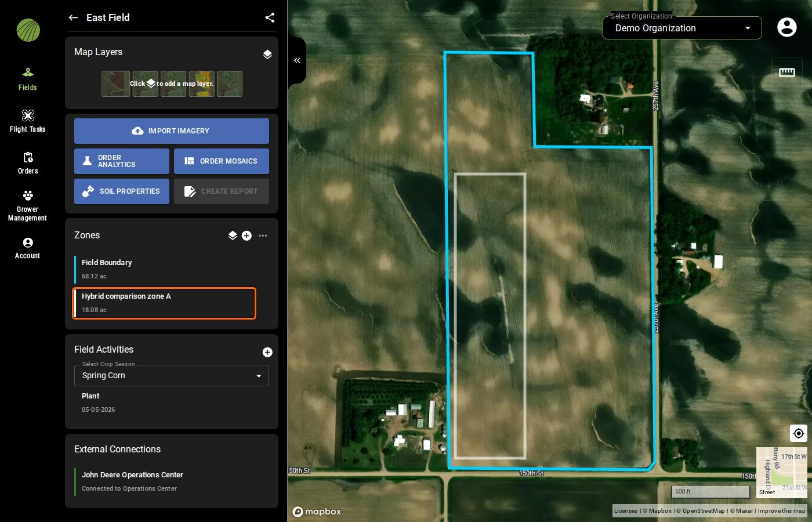Open the Zones more options menu

coord(263,235)
